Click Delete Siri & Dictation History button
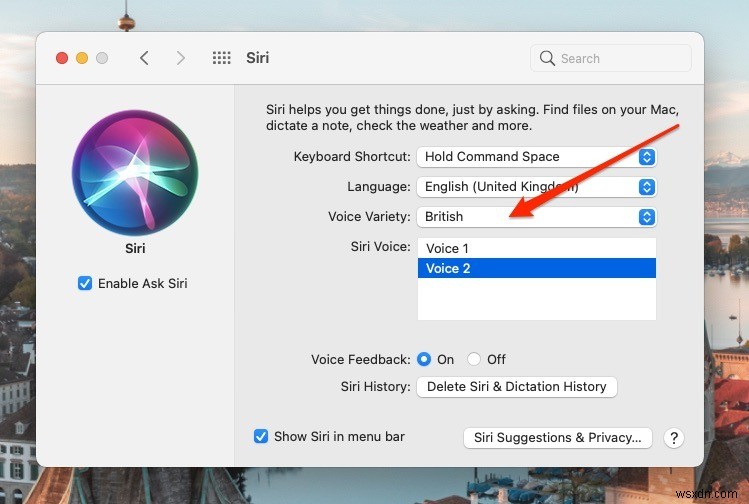749x504 pixels. point(517,386)
